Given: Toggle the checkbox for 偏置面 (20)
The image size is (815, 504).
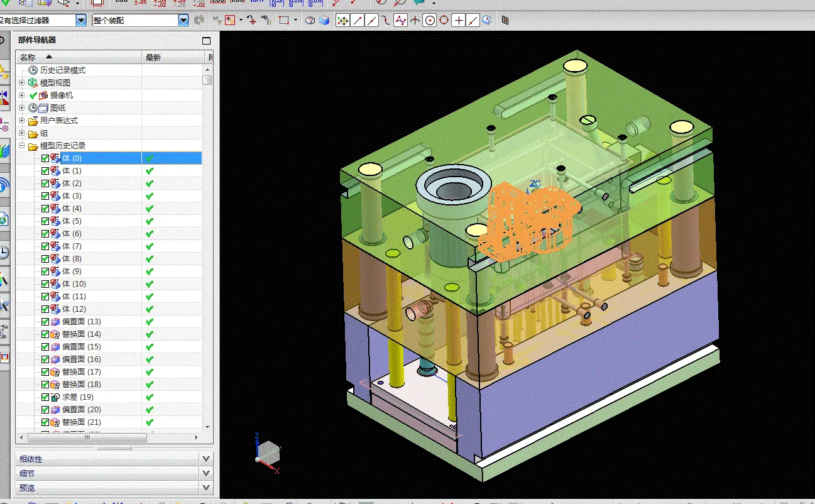Looking at the screenshot, I should click(45, 410).
